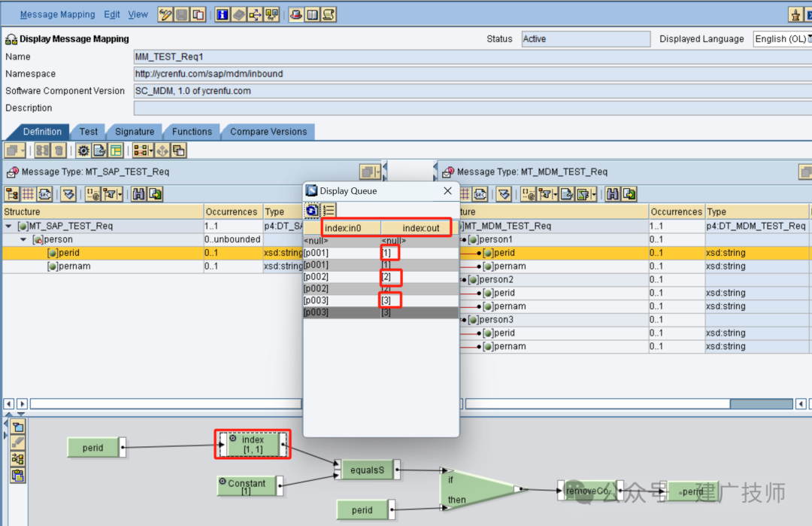Click the clipboard paste icon in data-flow sidebar

point(17,476)
